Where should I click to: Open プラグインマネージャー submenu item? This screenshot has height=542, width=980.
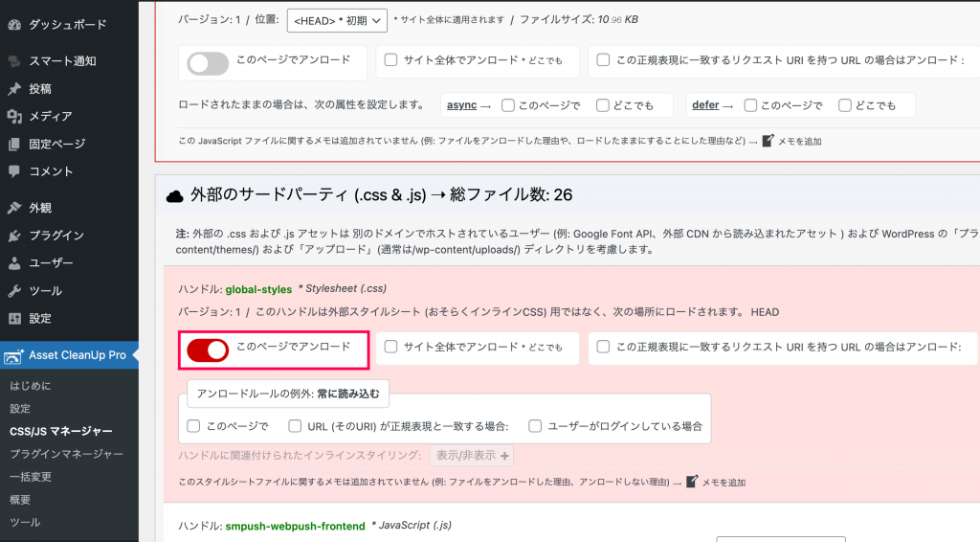point(66,454)
